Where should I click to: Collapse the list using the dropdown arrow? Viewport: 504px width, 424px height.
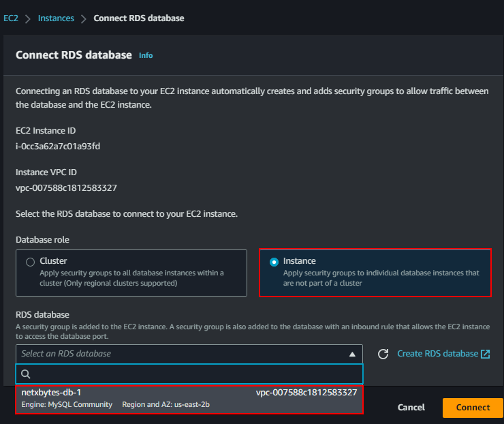click(352, 354)
